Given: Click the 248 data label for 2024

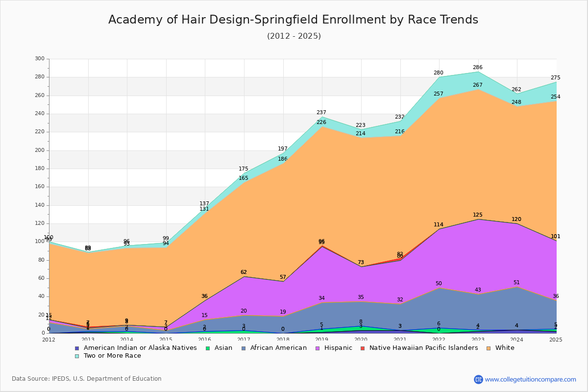Looking at the screenshot, I should point(516,102).
